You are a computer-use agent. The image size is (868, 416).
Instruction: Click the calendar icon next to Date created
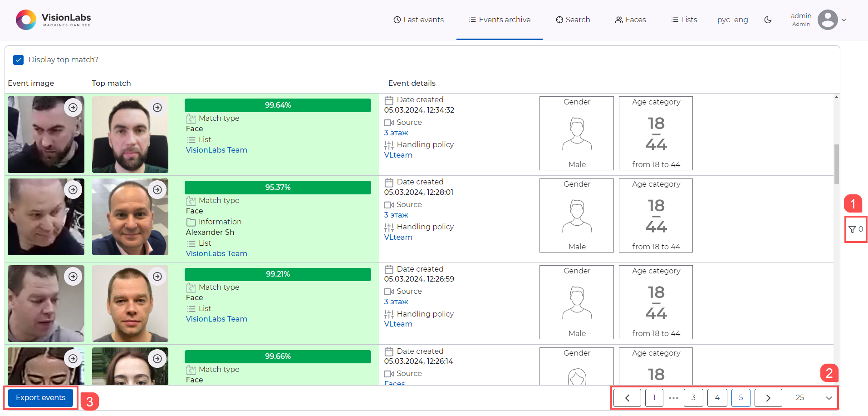point(389,99)
